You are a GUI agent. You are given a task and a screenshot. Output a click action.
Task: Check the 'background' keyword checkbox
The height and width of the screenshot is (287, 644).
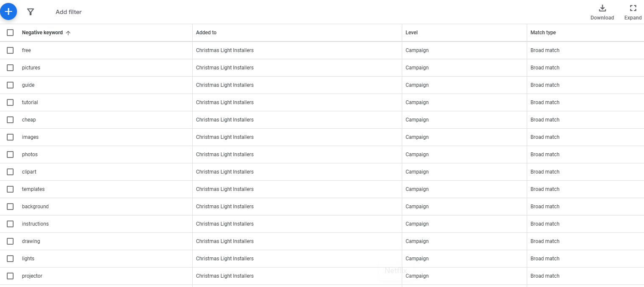(x=10, y=207)
